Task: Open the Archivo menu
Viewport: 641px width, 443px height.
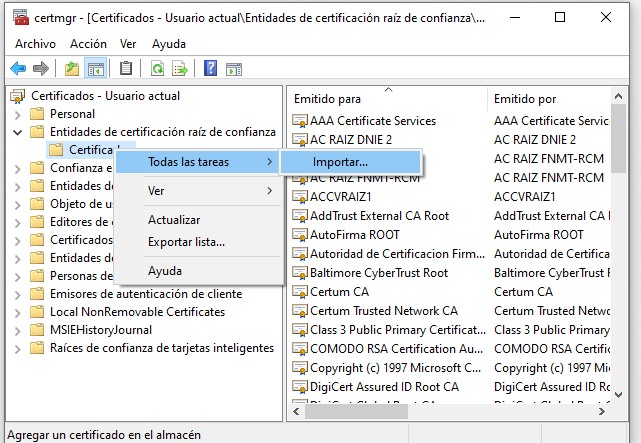Action: (x=36, y=44)
